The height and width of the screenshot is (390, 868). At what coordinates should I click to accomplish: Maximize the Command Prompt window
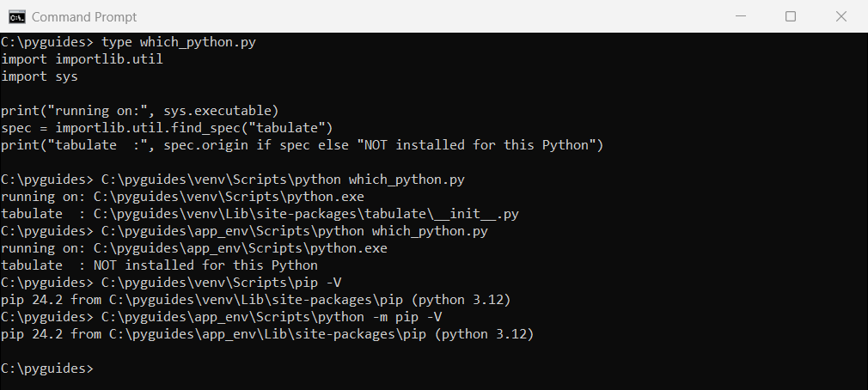[791, 16]
